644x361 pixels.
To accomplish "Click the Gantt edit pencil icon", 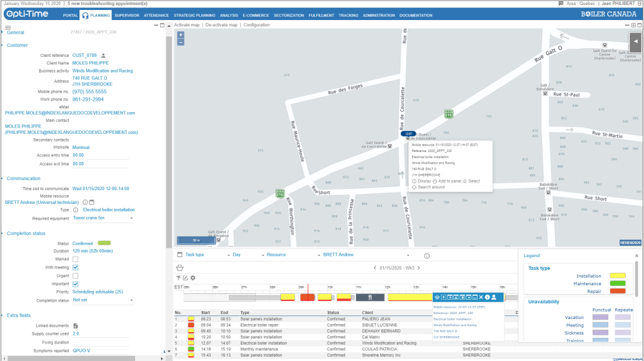I will (185, 278).
